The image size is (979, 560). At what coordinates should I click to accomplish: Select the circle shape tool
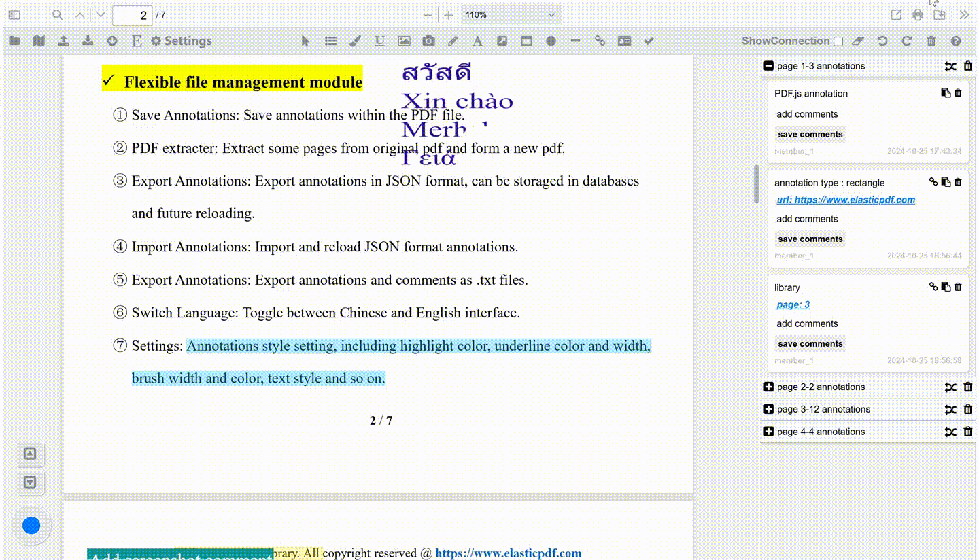(551, 41)
